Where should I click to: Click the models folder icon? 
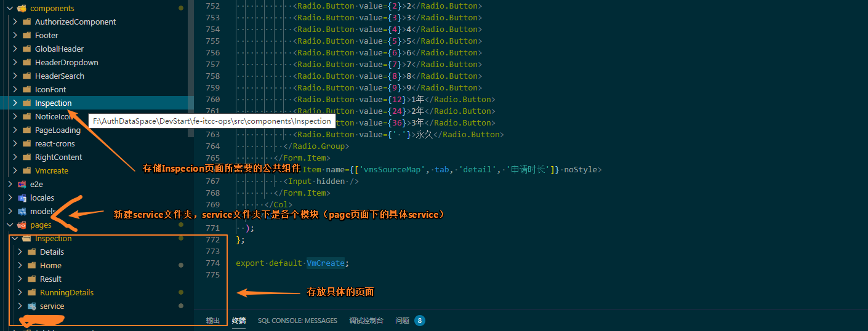click(22, 211)
